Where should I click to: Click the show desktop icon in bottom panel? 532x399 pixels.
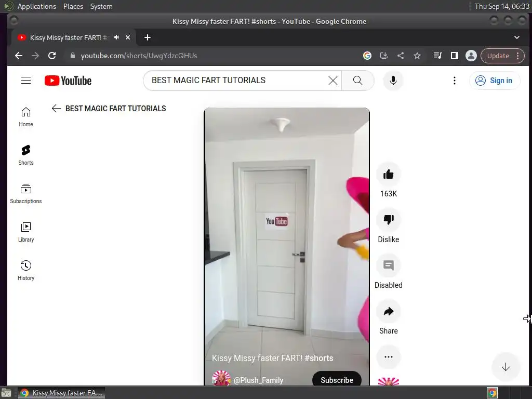[x=6, y=393]
